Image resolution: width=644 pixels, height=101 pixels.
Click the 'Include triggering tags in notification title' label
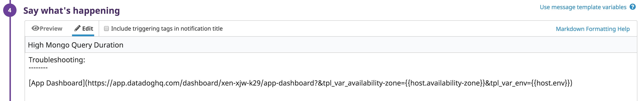(167, 29)
